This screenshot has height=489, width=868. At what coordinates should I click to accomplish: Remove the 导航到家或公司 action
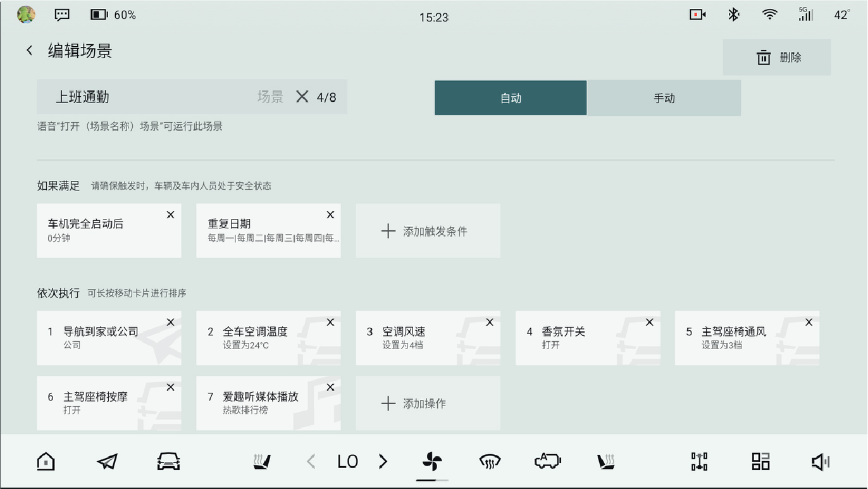click(170, 323)
